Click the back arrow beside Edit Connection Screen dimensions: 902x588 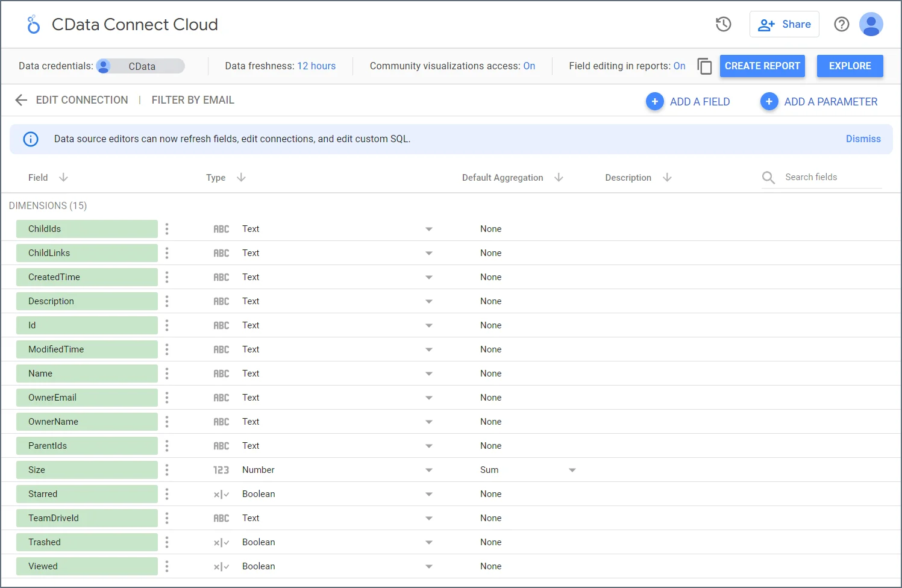[21, 100]
